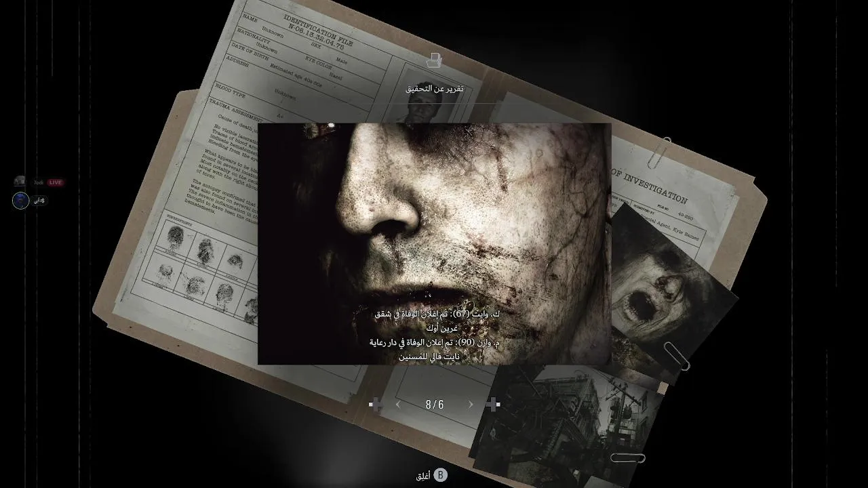
Task: Click the streamer avatar next to Yodi
Action: point(20,182)
